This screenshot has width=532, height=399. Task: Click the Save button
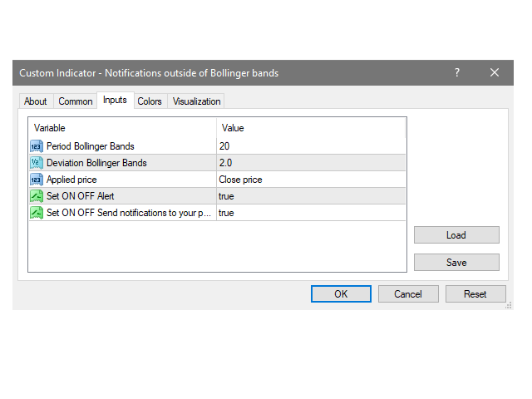[456, 263]
